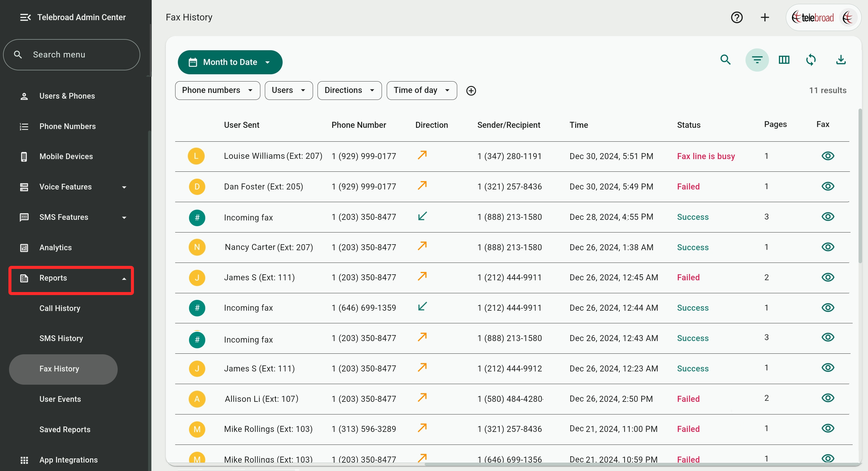Click the refresh results icon
Image resolution: width=868 pixels, height=471 pixels.
pyautogui.click(x=811, y=60)
